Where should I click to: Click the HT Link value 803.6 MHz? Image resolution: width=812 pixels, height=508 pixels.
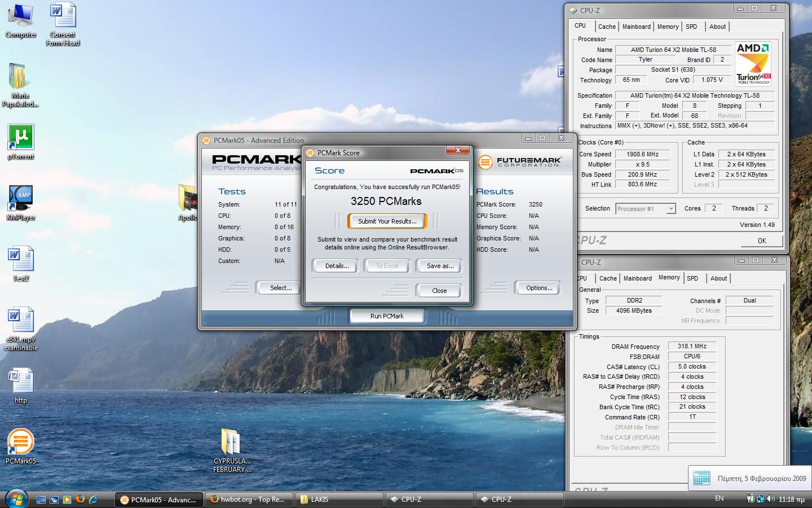click(643, 184)
